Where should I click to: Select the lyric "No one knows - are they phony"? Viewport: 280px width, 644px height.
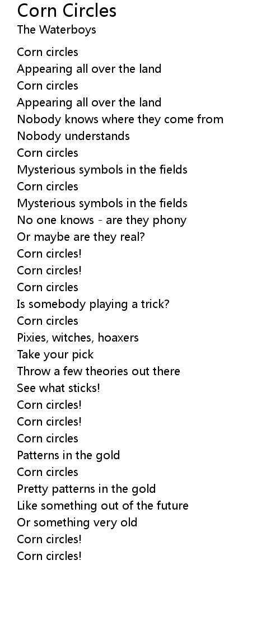click(102, 220)
